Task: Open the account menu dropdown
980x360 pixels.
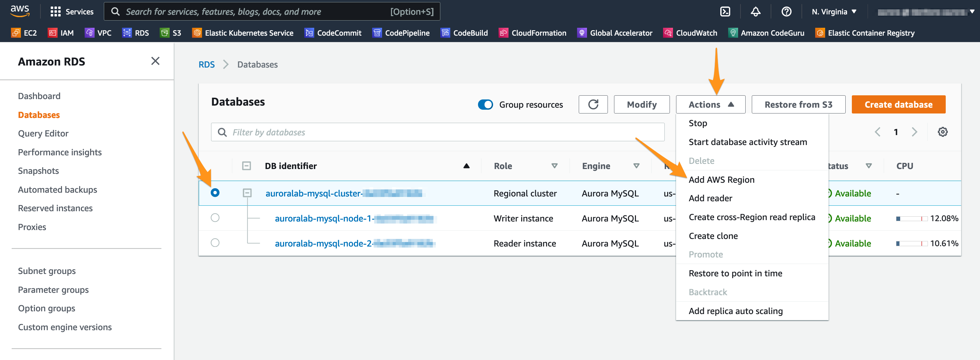Action: [926, 12]
